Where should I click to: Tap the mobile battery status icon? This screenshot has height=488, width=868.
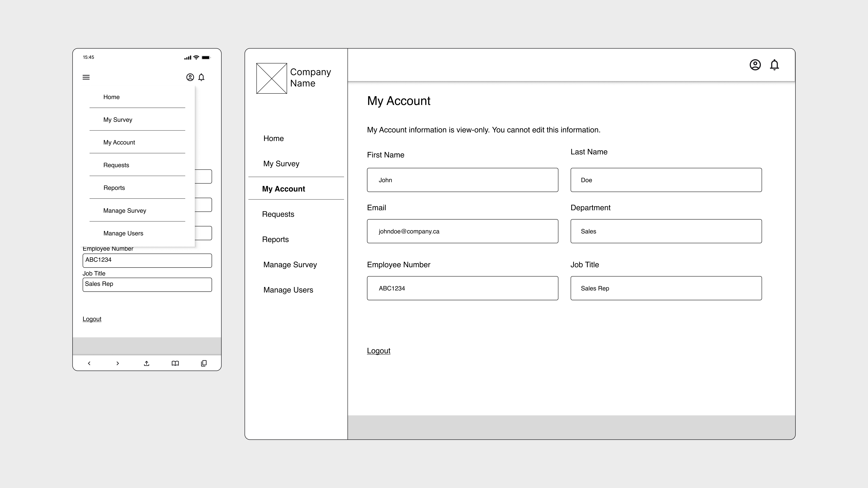tap(206, 58)
